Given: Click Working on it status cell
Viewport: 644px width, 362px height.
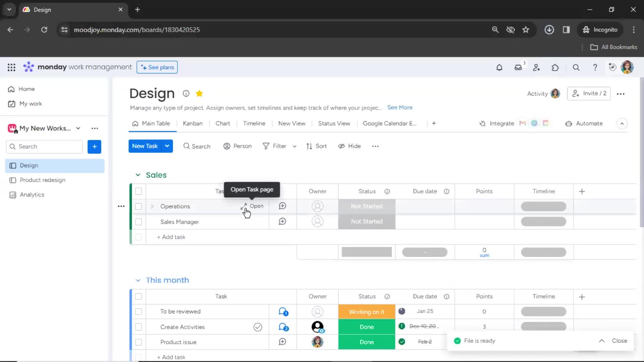Looking at the screenshot, I should 367,312.
